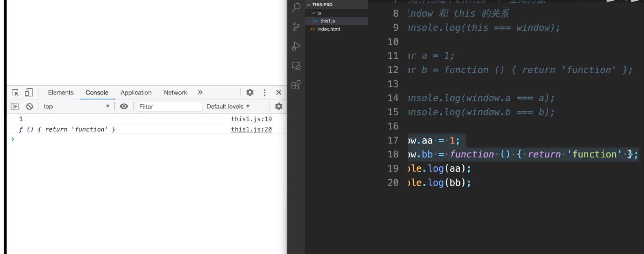
Task: Open source link this1.js:19
Action: [251, 119]
